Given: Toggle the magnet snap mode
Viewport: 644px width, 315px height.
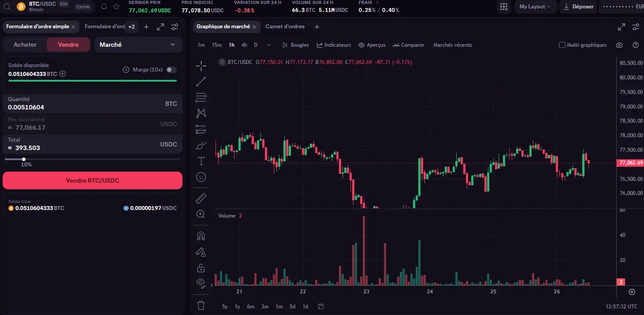Looking at the screenshot, I should (201, 236).
